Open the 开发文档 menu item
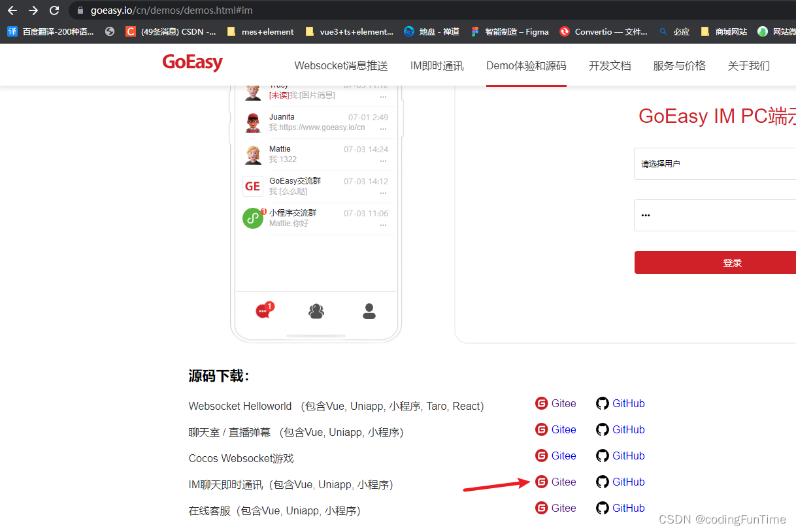 point(610,65)
